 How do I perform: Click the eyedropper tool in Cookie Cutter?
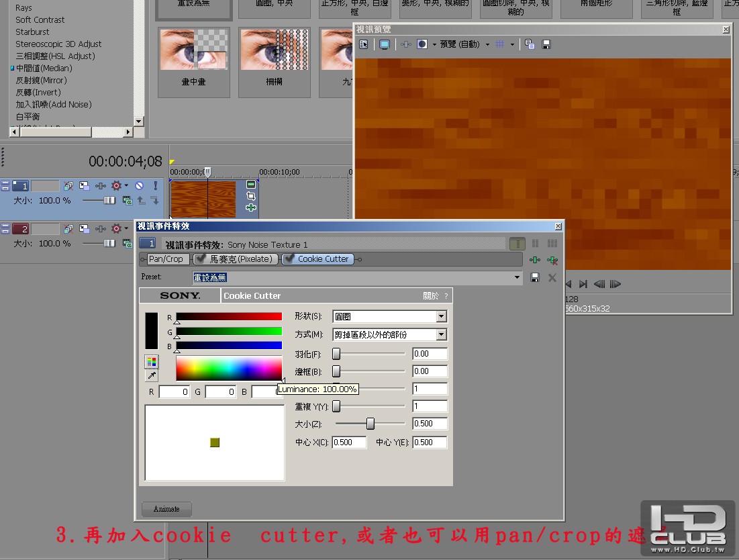[151, 376]
